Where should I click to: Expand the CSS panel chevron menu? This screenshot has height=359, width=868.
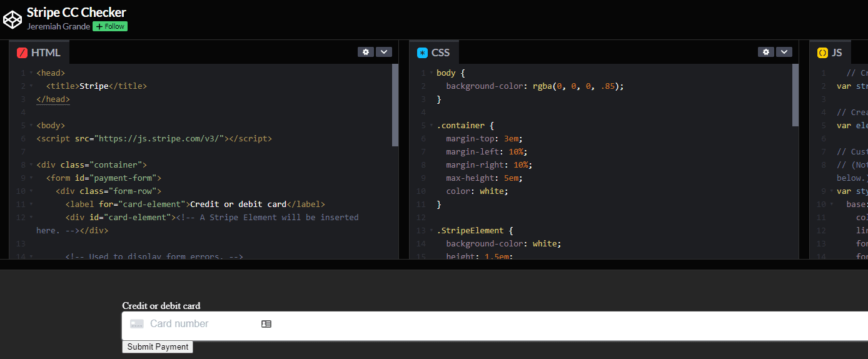pyautogui.click(x=784, y=52)
